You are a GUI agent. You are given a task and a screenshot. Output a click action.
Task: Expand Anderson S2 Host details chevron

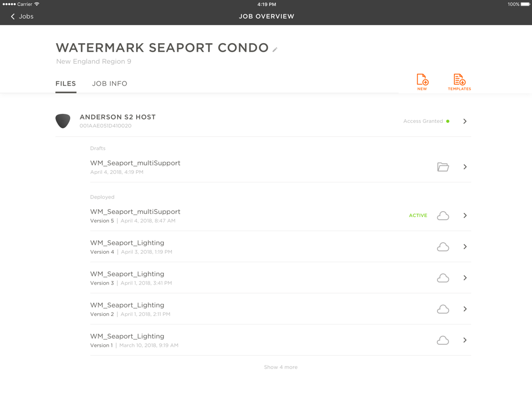tap(465, 121)
